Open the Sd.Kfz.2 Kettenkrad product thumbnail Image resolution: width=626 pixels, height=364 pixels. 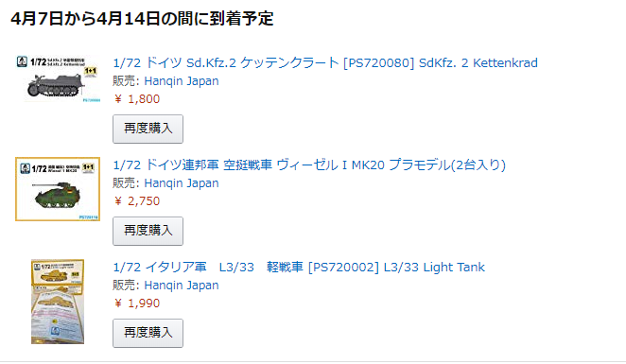(x=58, y=79)
